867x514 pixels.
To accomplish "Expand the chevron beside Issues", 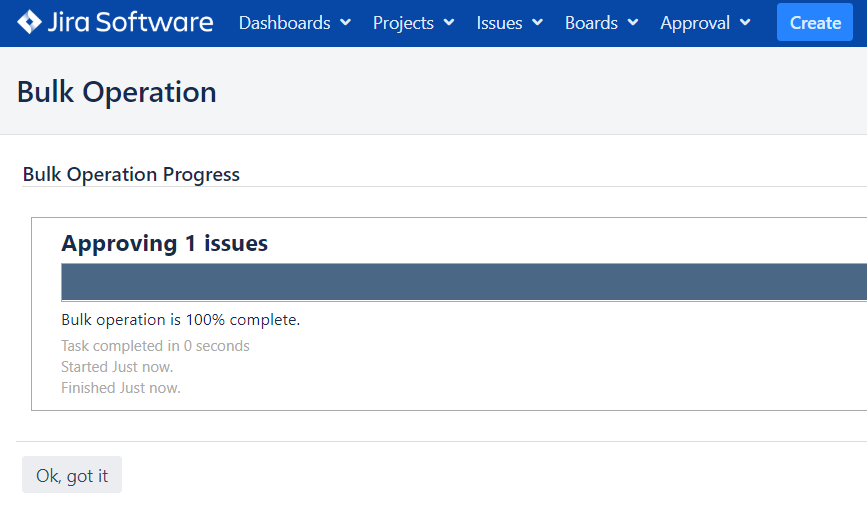I will click(x=538, y=22).
